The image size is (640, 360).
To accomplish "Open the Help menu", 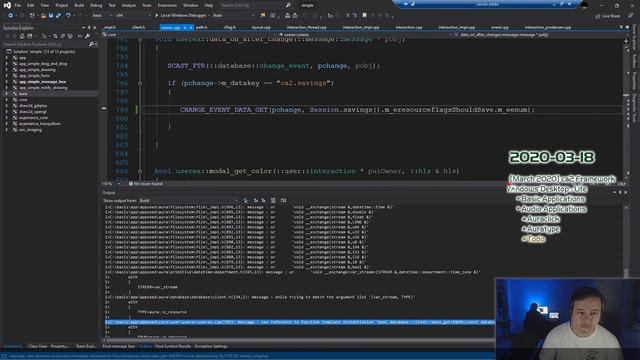I will coord(209,5).
